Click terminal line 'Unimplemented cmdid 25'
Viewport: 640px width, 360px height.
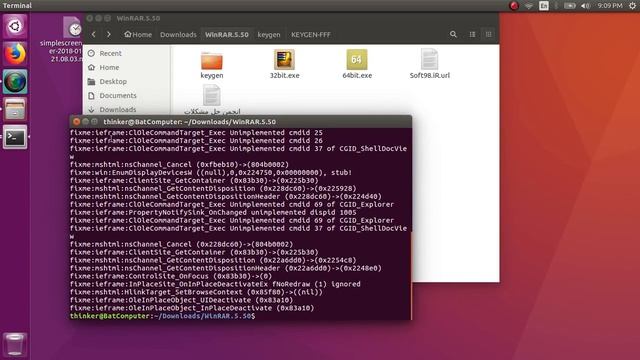196,133
